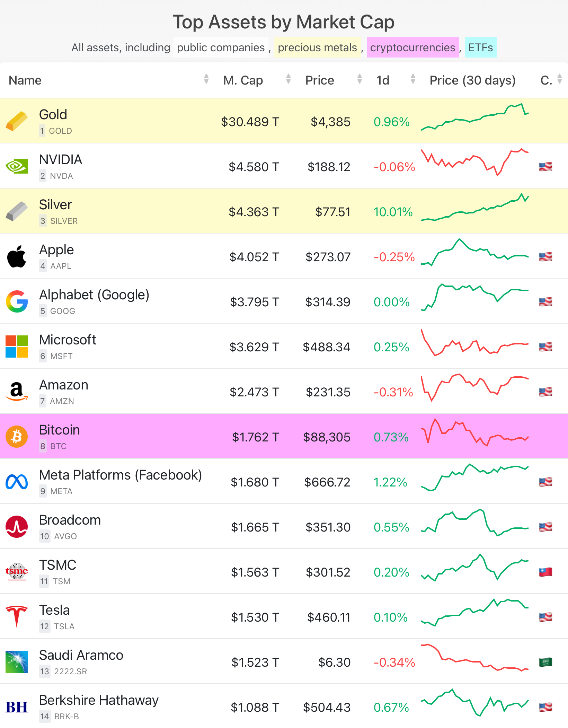This screenshot has height=728, width=568.
Task: Click the Berkshire Hathaway BH logo
Action: tap(17, 707)
